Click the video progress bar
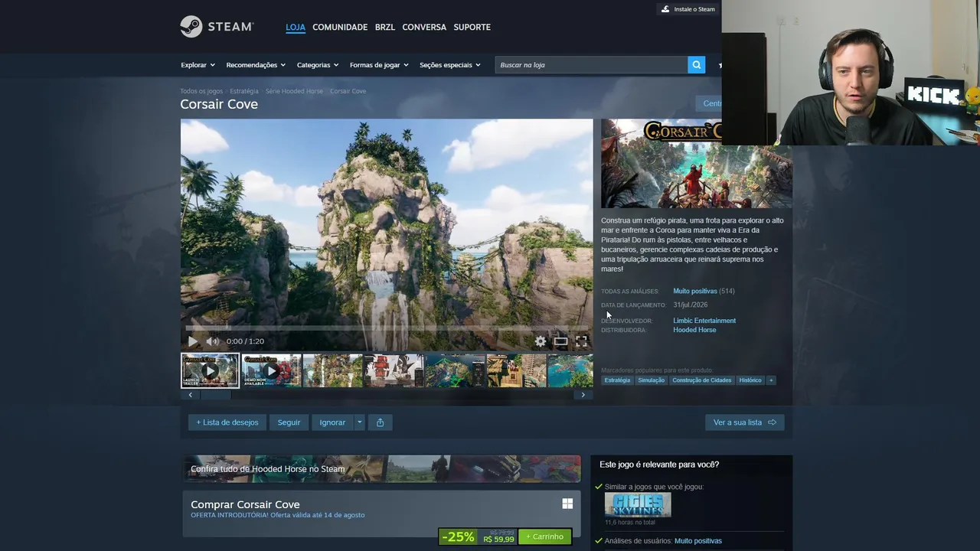 pos(387,328)
